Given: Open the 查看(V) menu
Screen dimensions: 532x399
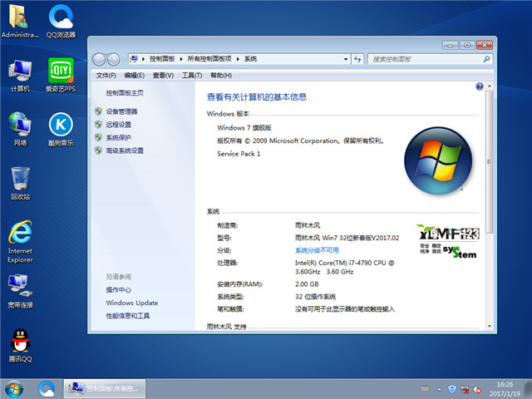Looking at the screenshot, I should click(x=163, y=76).
